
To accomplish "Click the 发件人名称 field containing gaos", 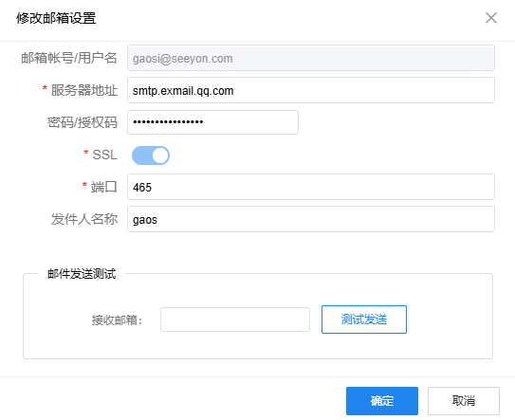I will pos(311,219).
